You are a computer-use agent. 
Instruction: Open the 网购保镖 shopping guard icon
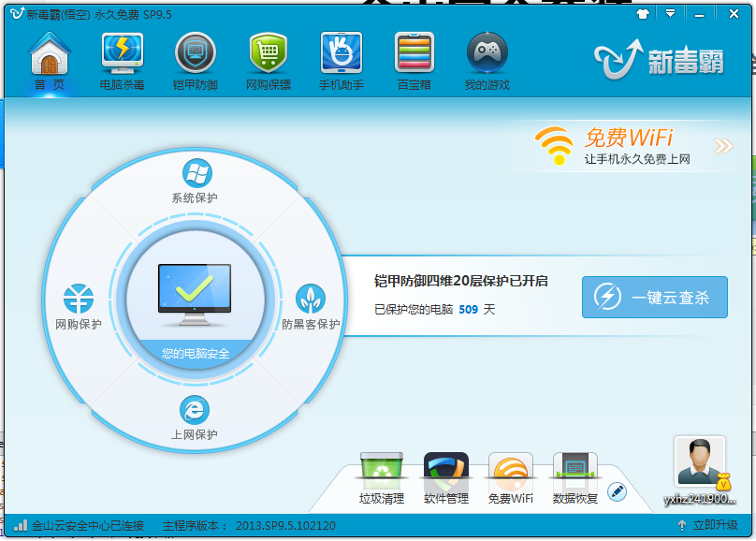[x=269, y=55]
